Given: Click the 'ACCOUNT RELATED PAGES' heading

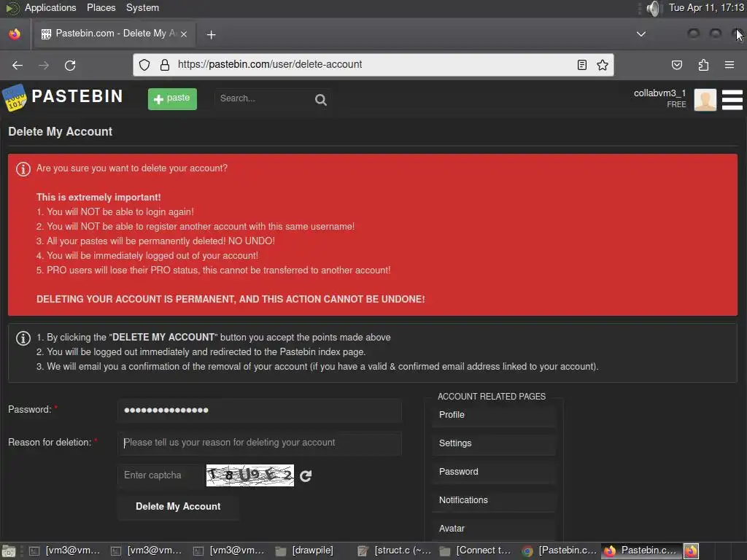Looking at the screenshot, I should tap(492, 396).
